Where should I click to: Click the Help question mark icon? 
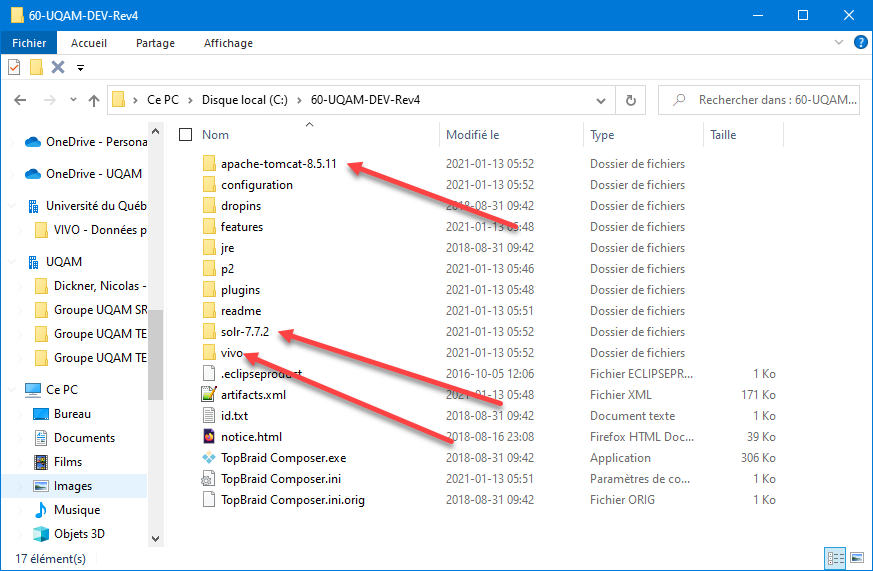tap(860, 42)
